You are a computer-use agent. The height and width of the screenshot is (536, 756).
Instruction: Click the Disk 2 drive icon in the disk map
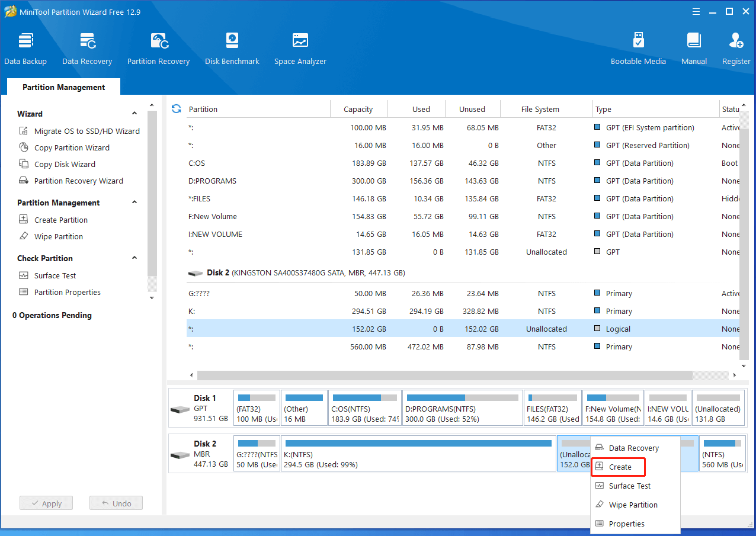tap(180, 455)
